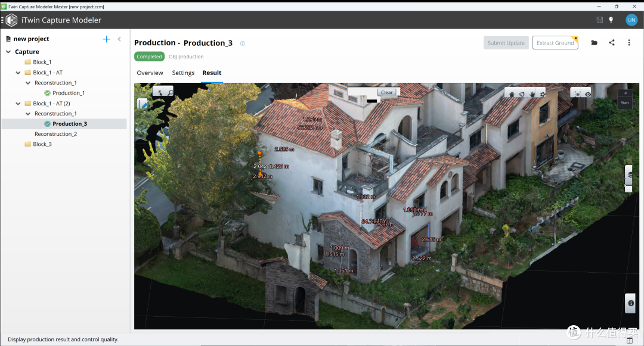This screenshot has height=346, width=644.
Task: Click the info icon next to Production_3
Action: 242,43
